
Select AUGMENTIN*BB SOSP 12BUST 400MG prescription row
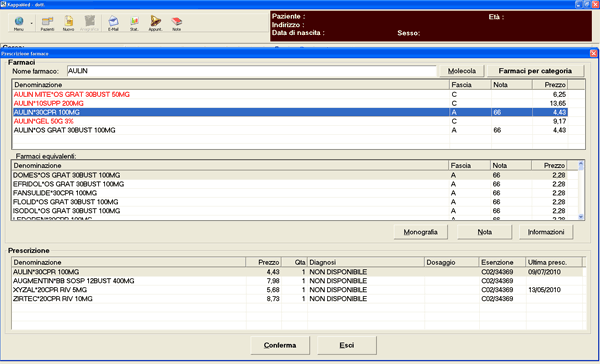tap(297, 281)
